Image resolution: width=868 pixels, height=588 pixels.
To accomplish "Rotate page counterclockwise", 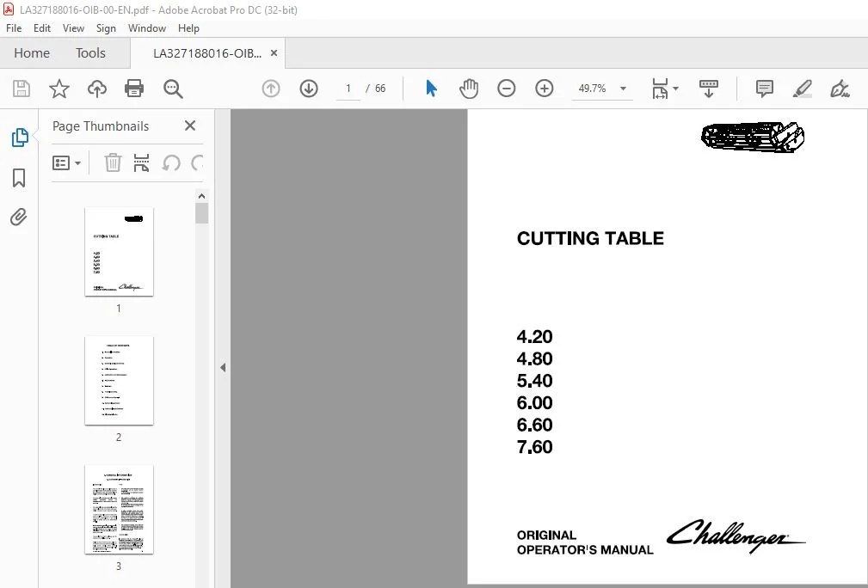I will (x=171, y=163).
